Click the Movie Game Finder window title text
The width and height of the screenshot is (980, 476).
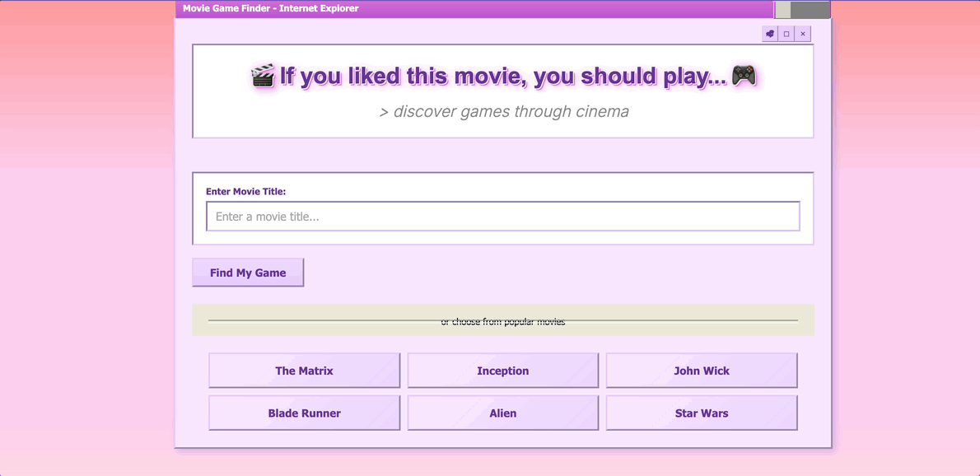click(x=270, y=9)
